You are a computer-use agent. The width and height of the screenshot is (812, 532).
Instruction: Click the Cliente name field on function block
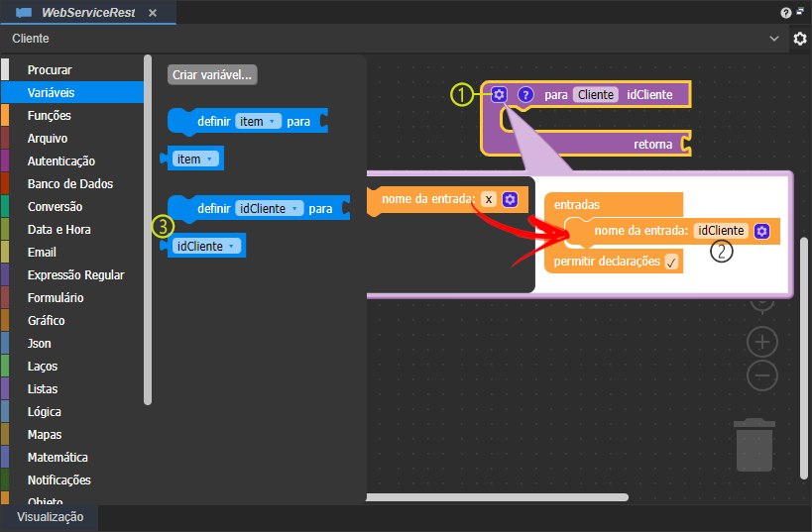click(596, 95)
